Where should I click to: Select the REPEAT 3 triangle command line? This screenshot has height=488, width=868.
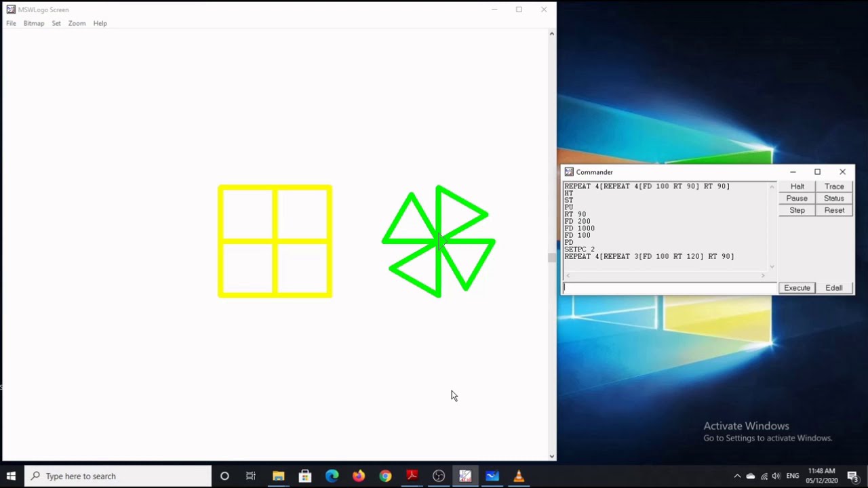[x=649, y=256]
